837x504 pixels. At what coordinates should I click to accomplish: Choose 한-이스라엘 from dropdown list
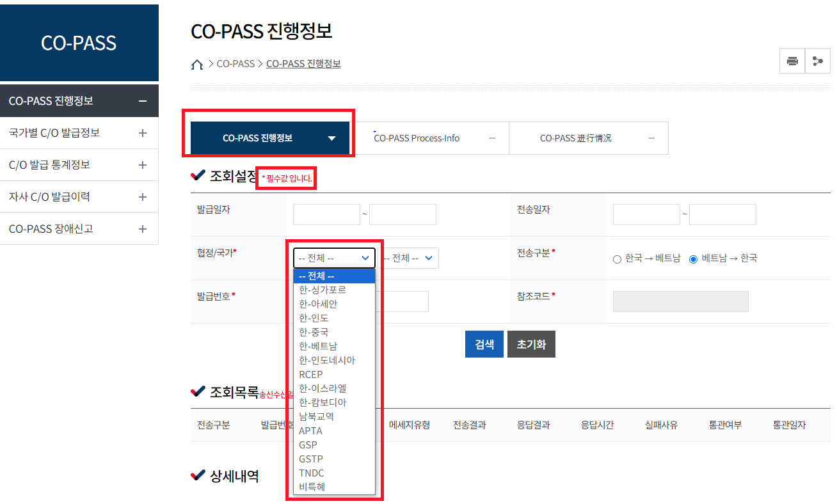point(334,388)
